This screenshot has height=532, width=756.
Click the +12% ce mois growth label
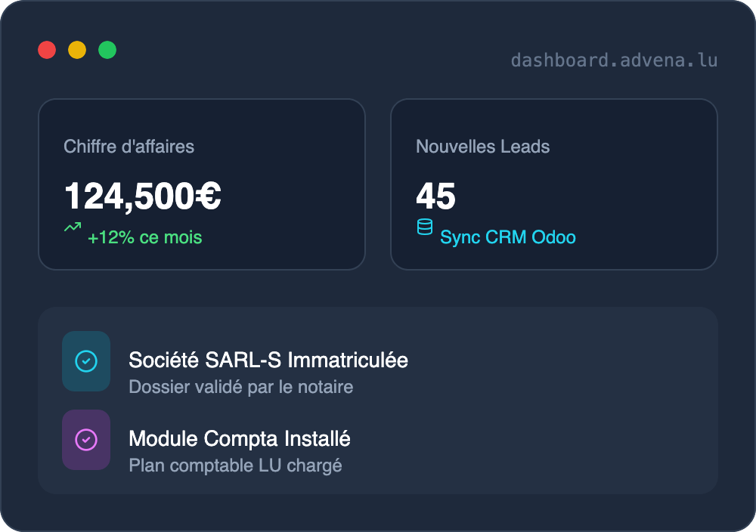145,237
